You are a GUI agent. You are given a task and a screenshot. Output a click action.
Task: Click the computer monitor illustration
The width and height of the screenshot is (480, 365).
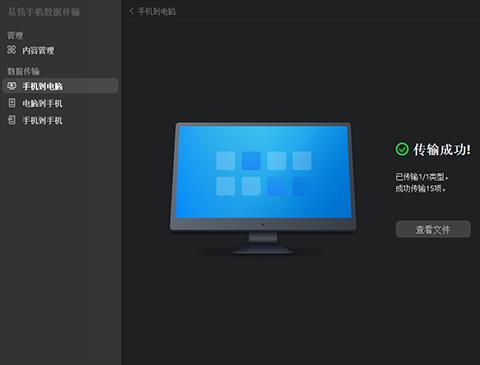tap(263, 188)
